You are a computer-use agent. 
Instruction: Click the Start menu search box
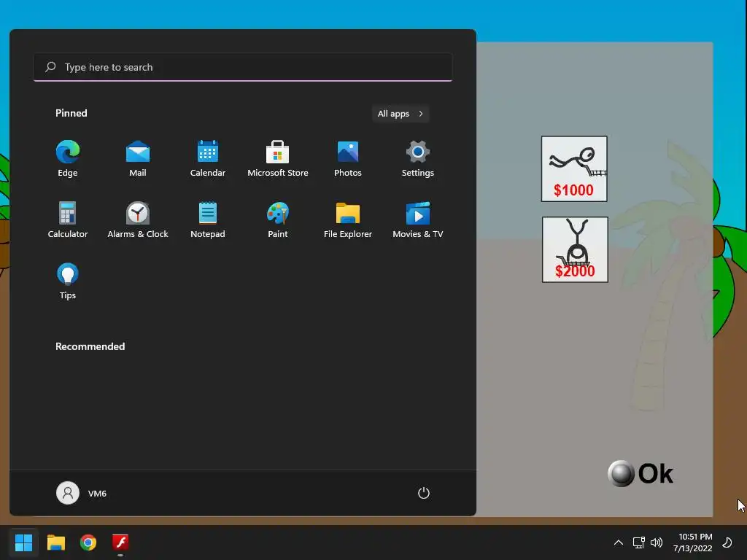[x=242, y=67]
